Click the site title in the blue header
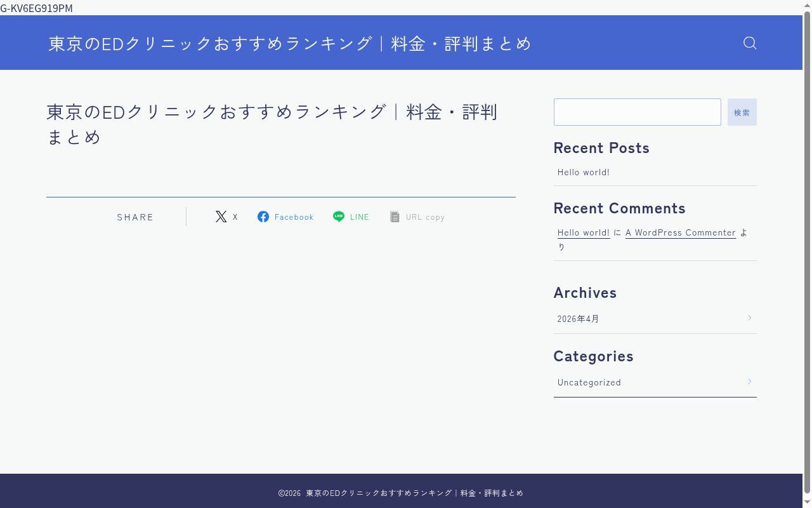This screenshot has height=508, width=812. 290,43
